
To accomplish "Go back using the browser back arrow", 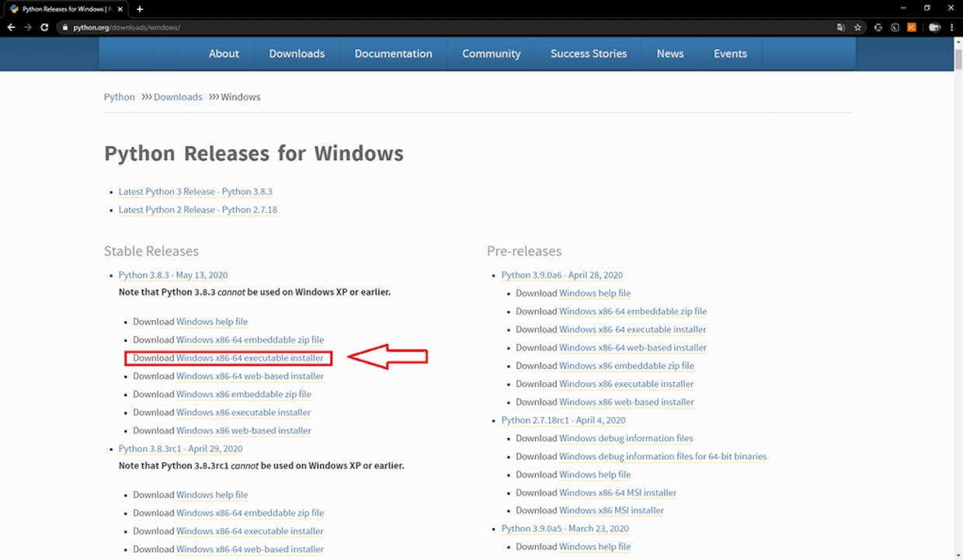I will click(11, 27).
